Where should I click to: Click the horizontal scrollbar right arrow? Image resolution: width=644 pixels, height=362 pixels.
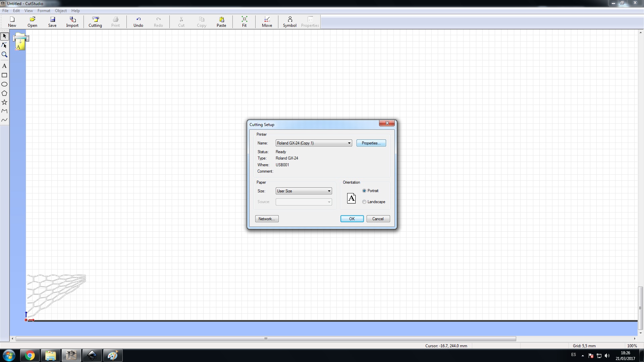point(635,339)
